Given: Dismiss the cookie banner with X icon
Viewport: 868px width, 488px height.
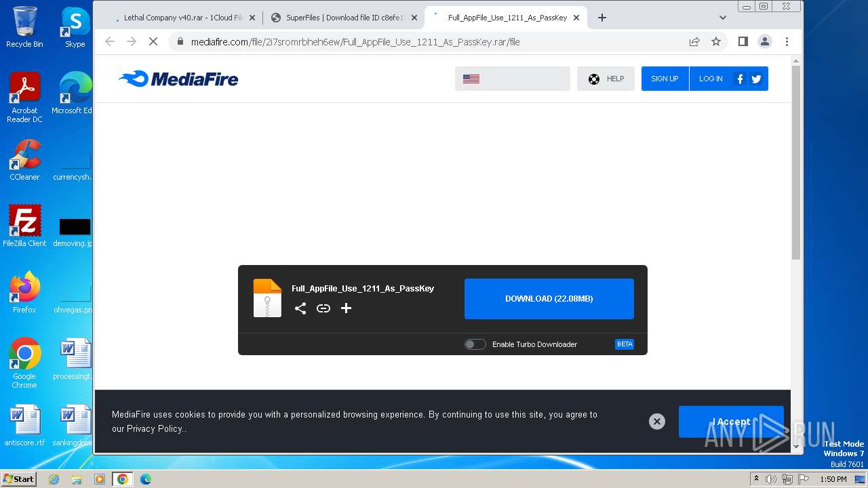Looking at the screenshot, I should 656,422.
